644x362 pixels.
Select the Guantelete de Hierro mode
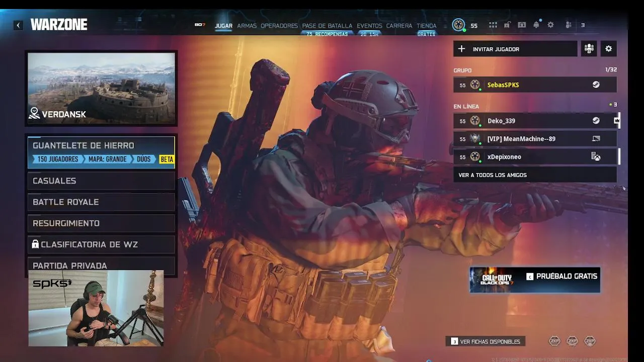101,152
